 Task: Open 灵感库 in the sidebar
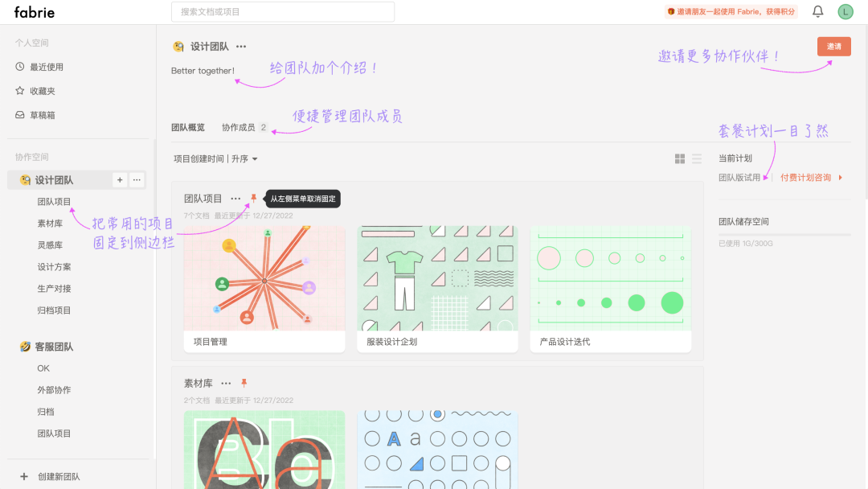click(x=50, y=244)
